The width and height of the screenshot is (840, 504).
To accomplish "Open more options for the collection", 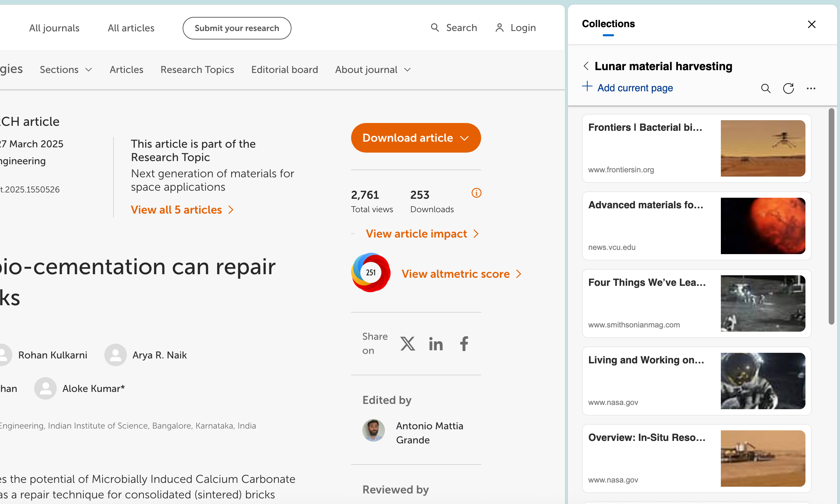I will [811, 88].
